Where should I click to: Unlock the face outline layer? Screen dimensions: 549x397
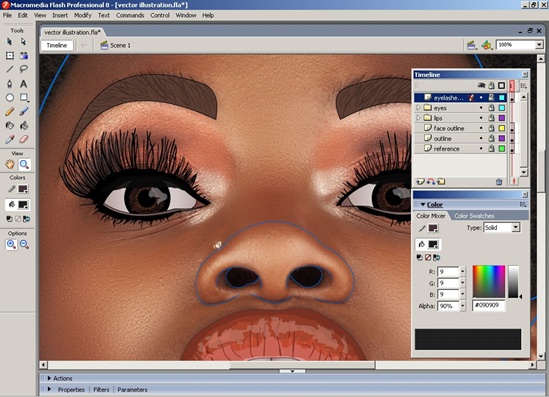(492, 128)
